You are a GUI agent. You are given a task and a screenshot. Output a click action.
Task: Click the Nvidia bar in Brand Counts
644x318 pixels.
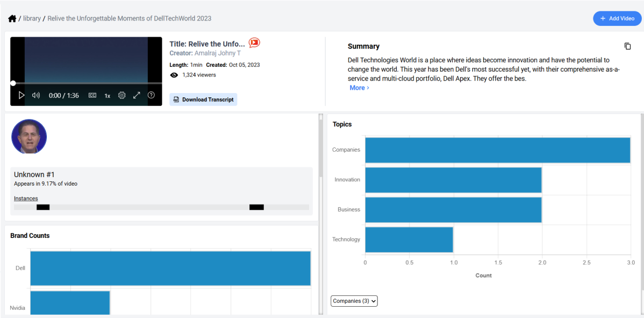click(x=70, y=303)
